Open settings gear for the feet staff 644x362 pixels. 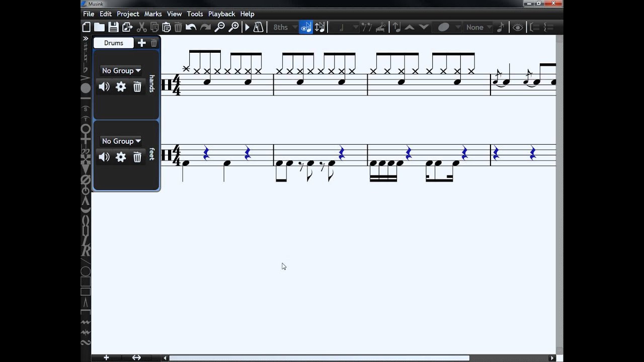click(x=121, y=157)
